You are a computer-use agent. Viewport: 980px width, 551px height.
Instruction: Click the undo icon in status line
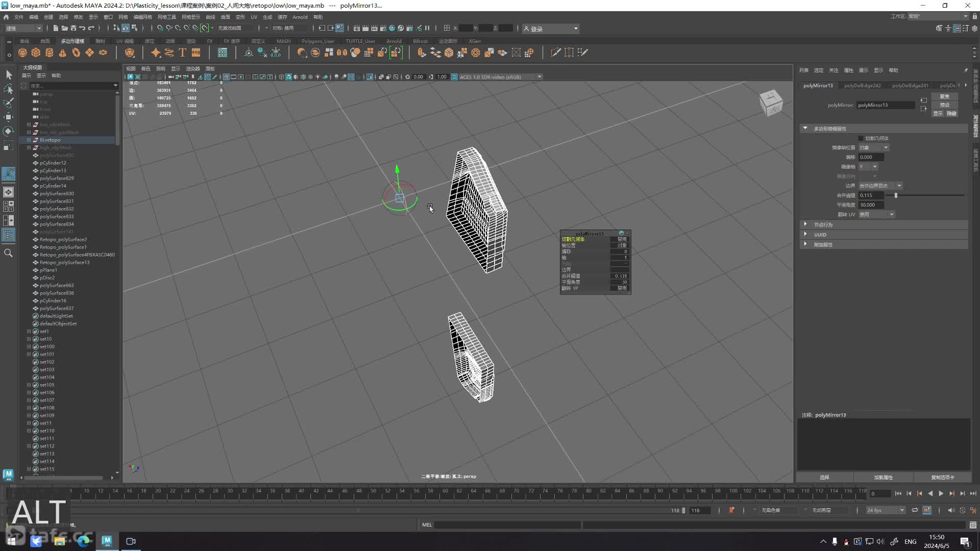pyautogui.click(x=82, y=28)
